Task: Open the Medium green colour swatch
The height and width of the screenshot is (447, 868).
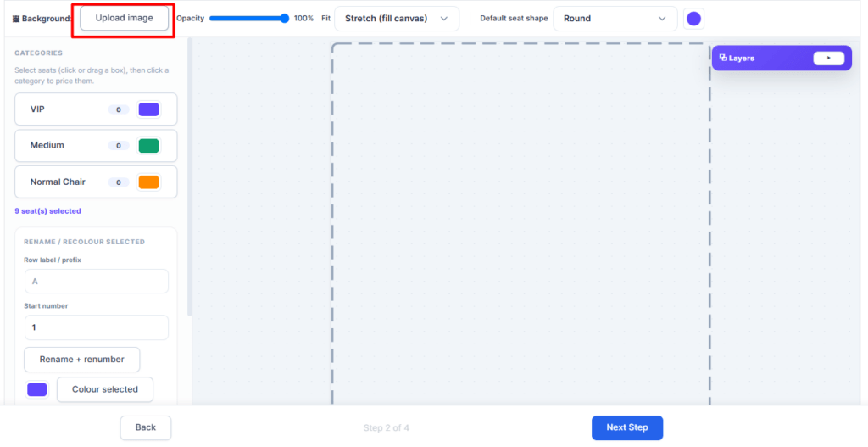Action: 148,146
